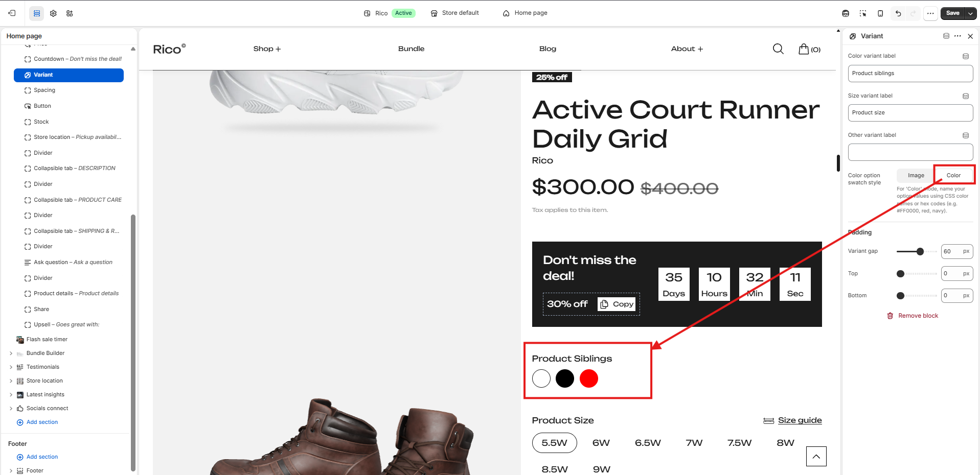Open Variant panel more options dots

pos(958,36)
